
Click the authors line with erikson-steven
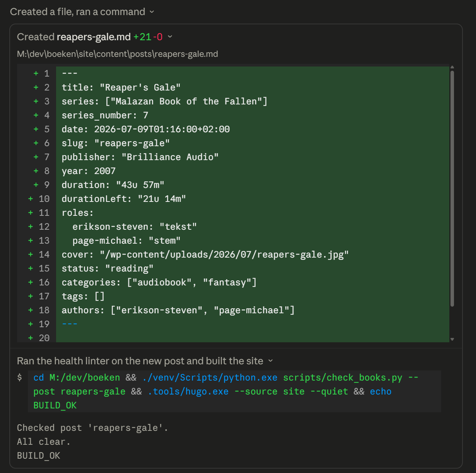(178, 310)
